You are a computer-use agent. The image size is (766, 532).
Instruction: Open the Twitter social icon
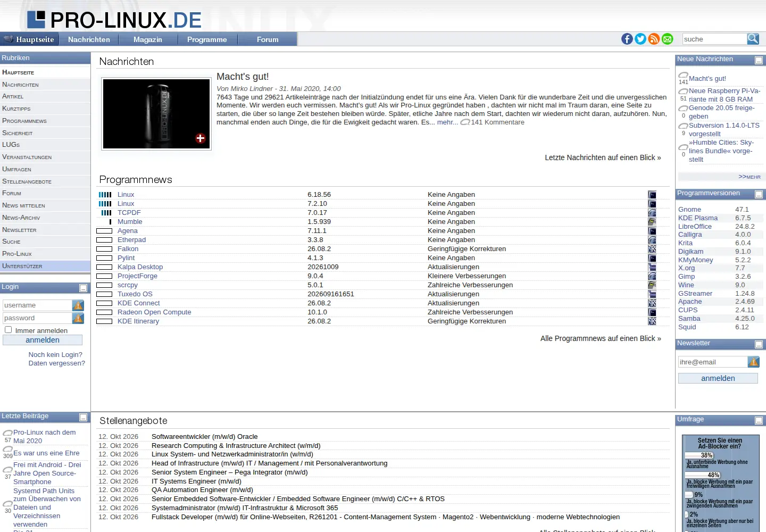pyautogui.click(x=640, y=39)
